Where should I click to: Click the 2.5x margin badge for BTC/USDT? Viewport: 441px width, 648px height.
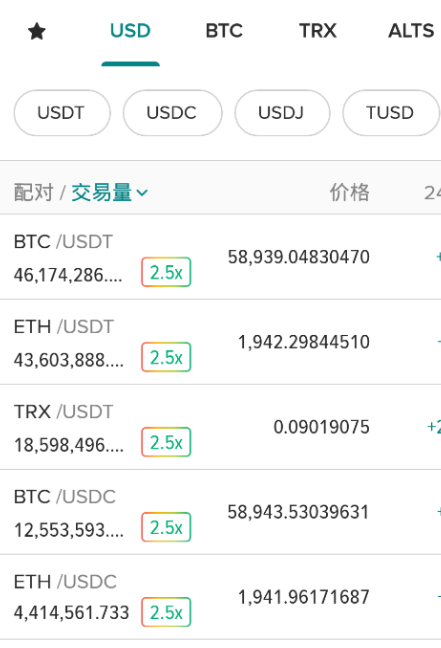point(166,272)
